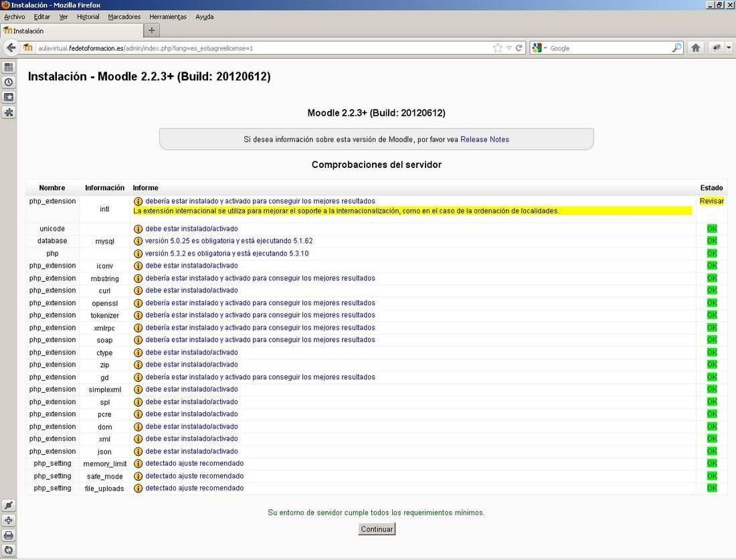Open the Add-ons puzzle icon in sidebar
736x560 pixels.
pos(9,112)
